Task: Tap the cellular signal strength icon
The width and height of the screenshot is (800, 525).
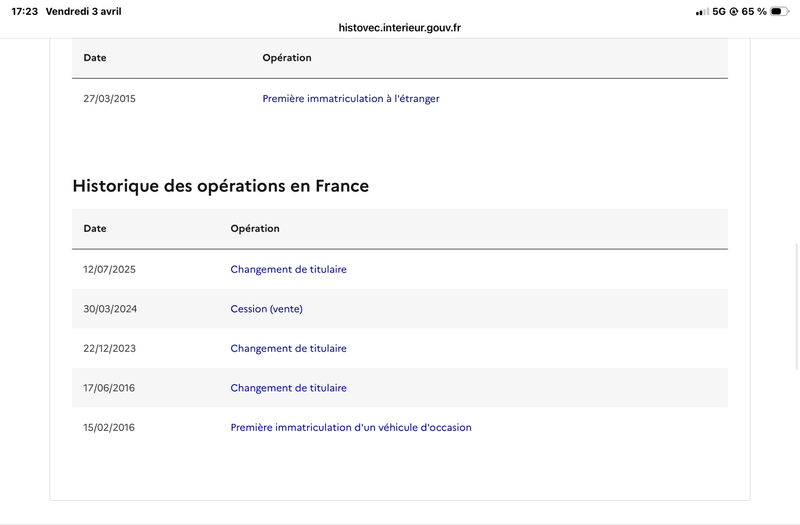Action: [x=701, y=11]
